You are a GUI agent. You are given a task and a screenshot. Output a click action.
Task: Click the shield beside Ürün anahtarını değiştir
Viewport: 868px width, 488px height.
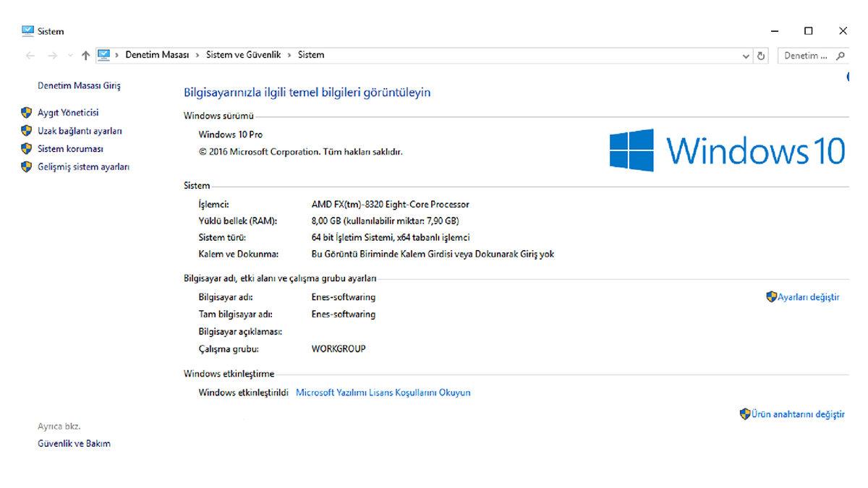click(x=744, y=414)
